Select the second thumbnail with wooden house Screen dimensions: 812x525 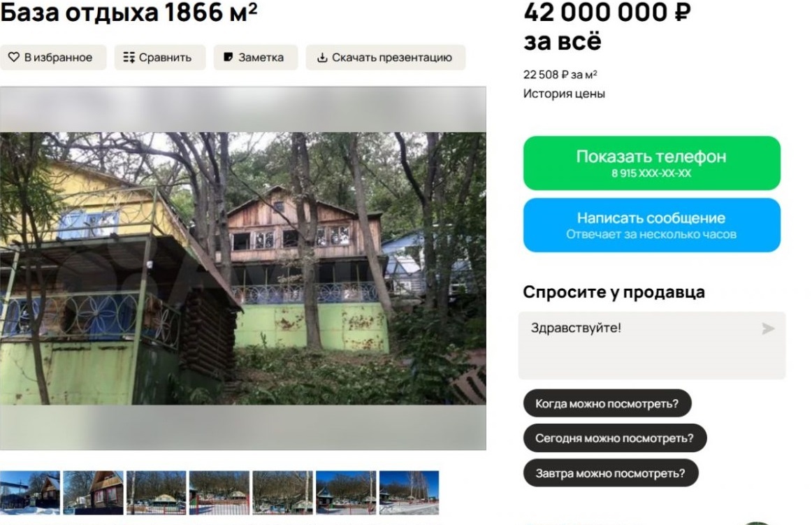(x=93, y=492)
